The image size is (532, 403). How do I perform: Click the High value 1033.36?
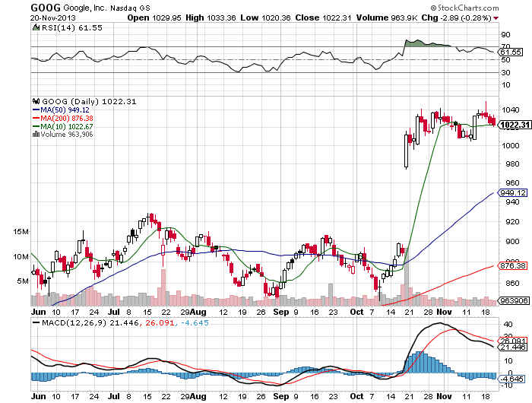click(x=221, y=17)
